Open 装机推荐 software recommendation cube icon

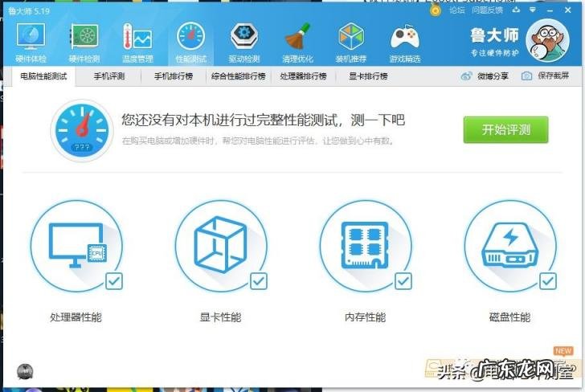point(351,37)
